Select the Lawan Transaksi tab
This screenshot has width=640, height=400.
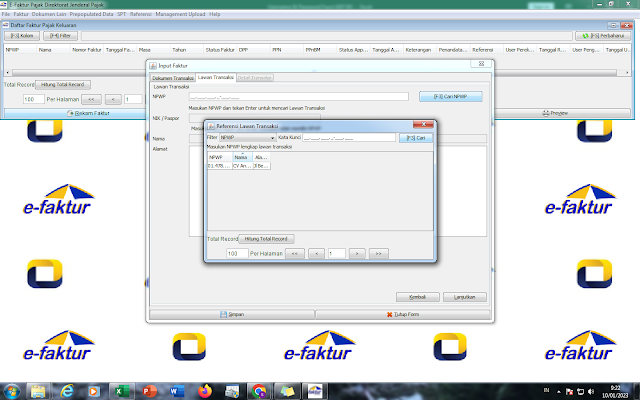[x=216, y=77]
